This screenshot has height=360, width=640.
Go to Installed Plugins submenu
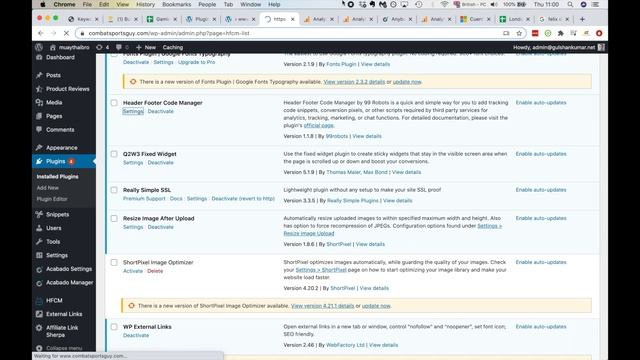coord(58,177)
